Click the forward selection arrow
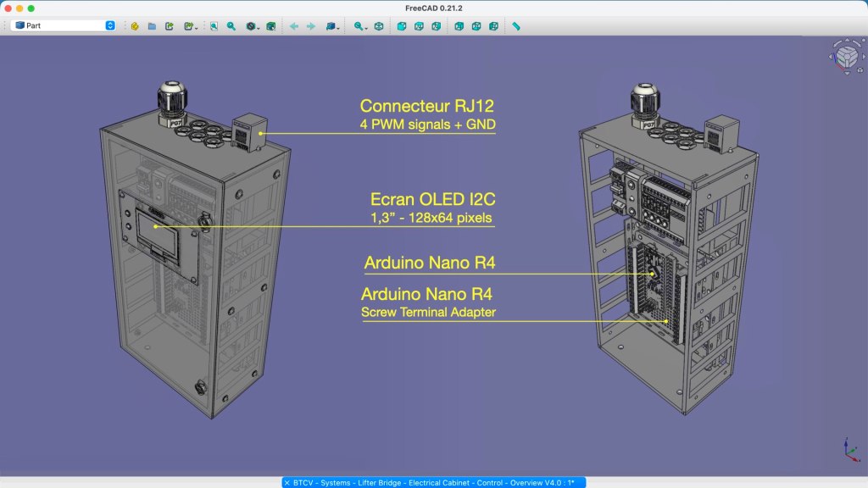The height and width of the screenshot is (488, 868). point(311,26)
